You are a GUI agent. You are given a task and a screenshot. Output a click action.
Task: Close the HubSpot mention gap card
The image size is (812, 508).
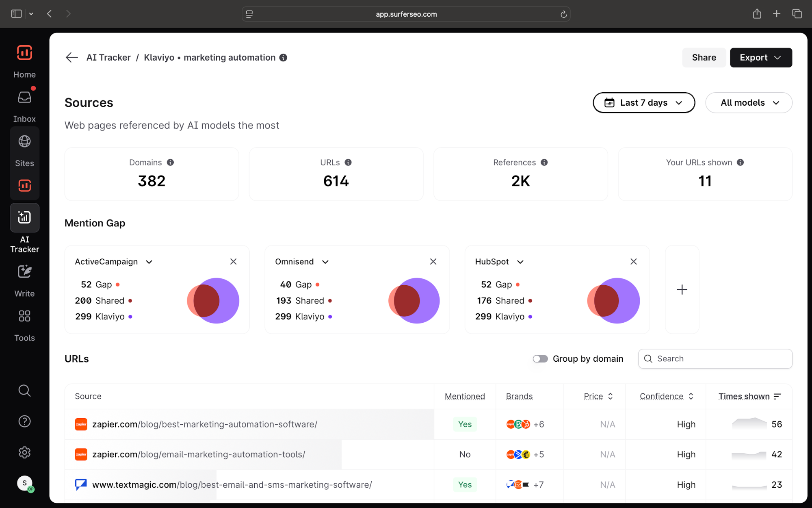click(x=633, y=262)
